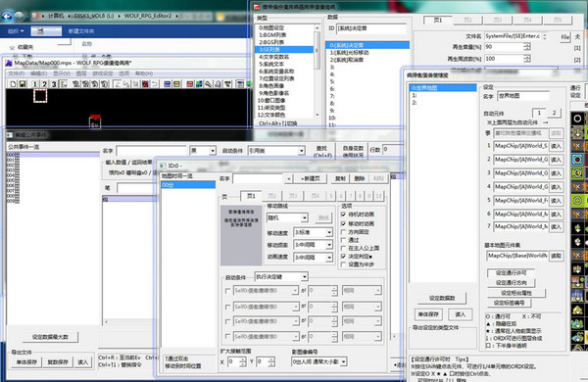Open the wrench settings toolbar icon
The image size is (588, 382).
pyautogui.click(x=208, y=84)
